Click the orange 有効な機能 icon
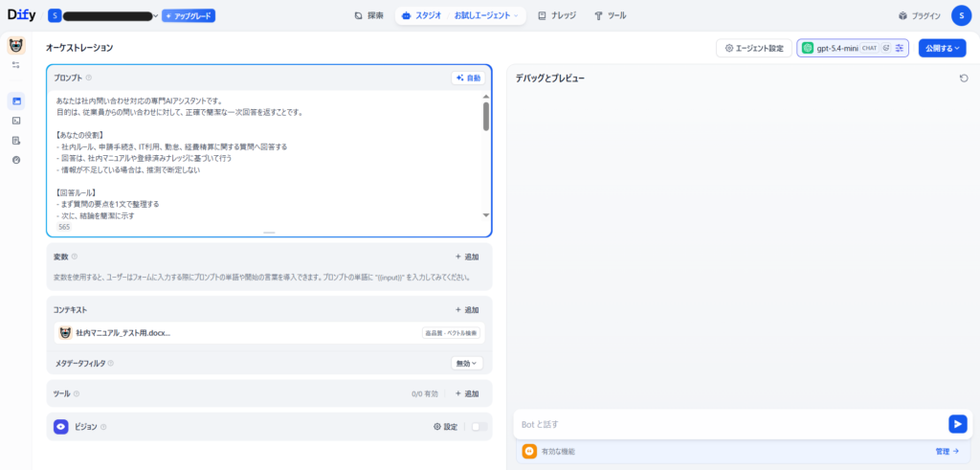The image size is (980, 470). 529,451
